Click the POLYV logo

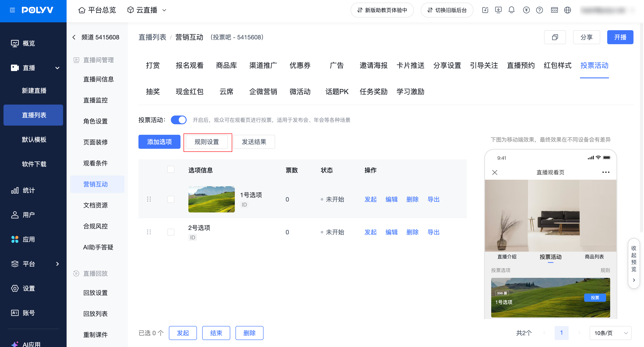pos(37,10)
